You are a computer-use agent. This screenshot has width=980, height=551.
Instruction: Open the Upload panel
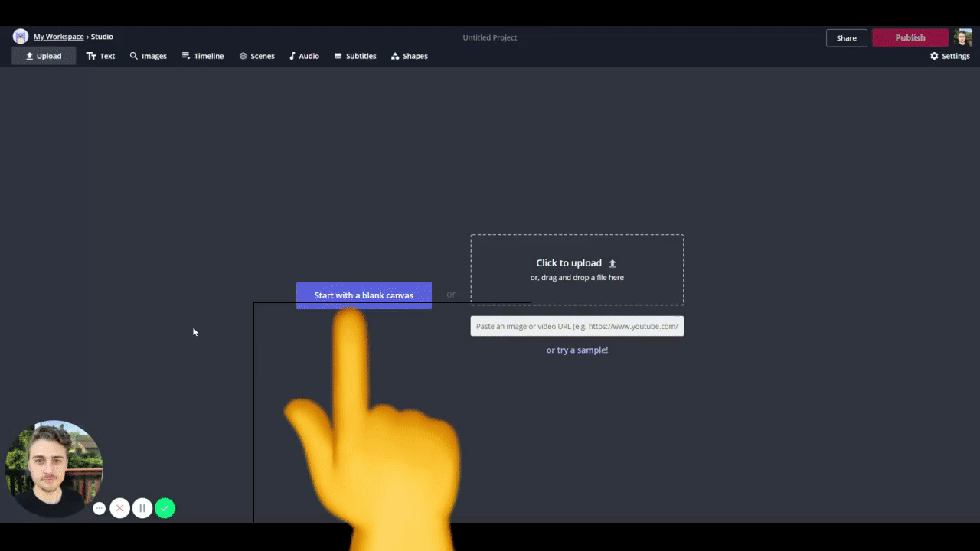pos(44,56)
